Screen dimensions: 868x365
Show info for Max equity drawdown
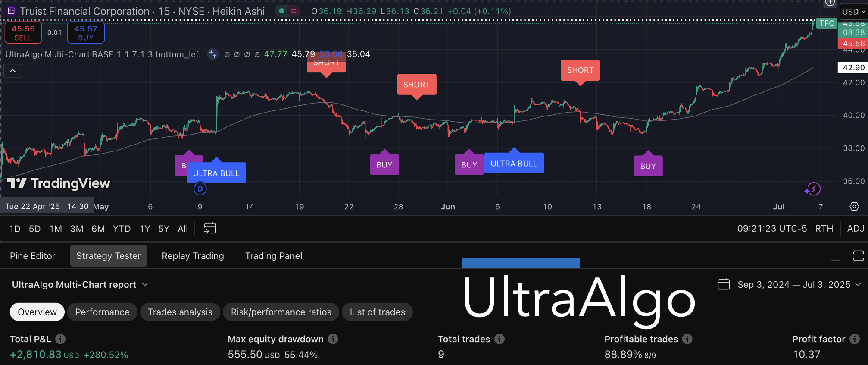333,339
